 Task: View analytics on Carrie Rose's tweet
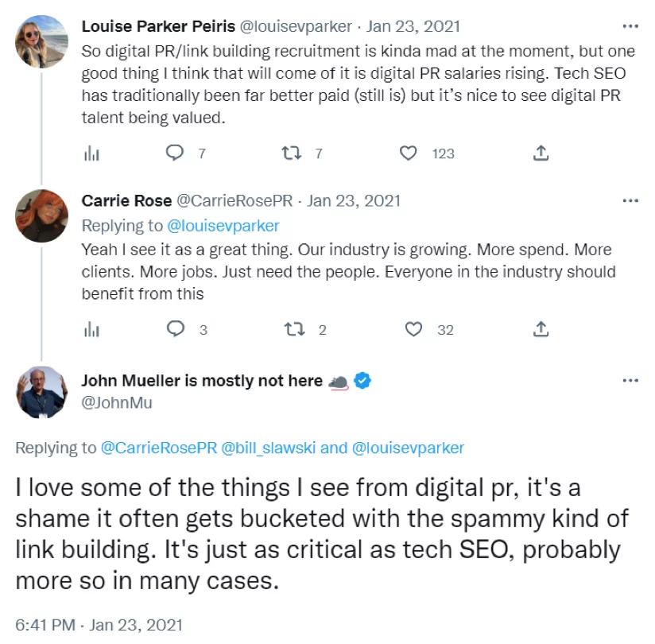92,328
